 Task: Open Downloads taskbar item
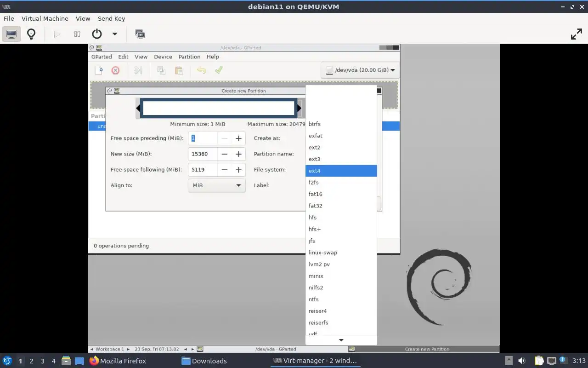point(204,361)
